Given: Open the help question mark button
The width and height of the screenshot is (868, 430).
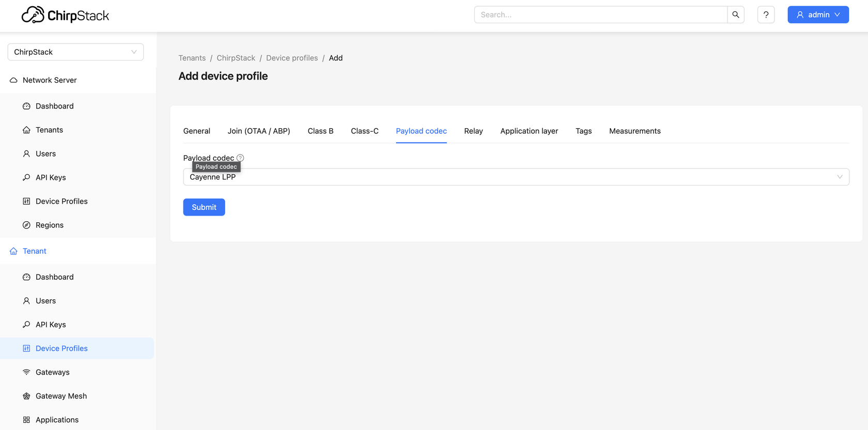Looking at the screenshot, I should 766,14.
